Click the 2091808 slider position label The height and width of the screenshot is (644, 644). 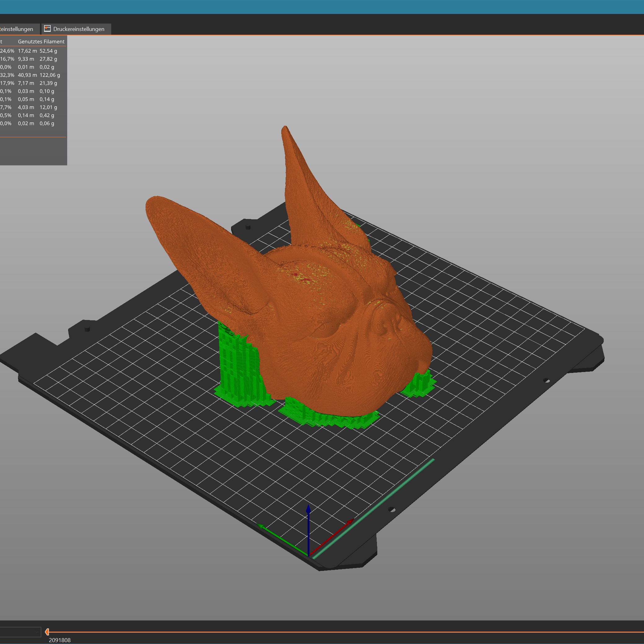click(x=60, y=640)
